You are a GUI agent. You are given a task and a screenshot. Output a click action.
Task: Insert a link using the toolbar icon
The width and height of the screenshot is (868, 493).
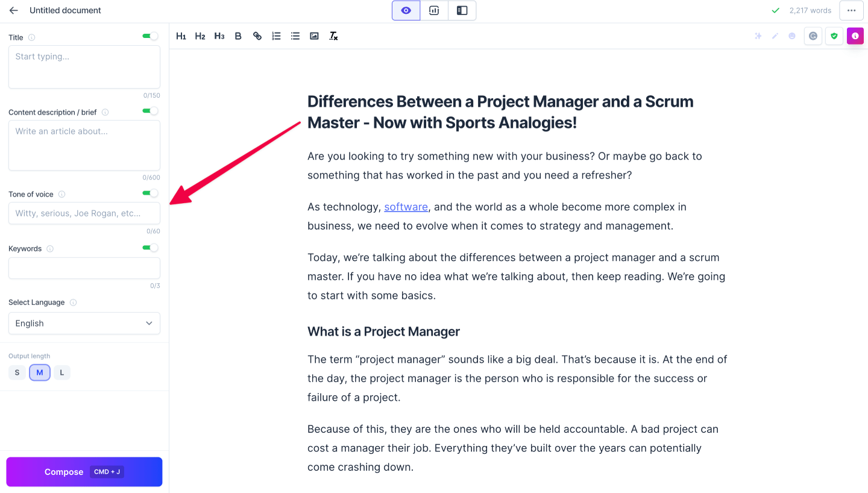click(257, 36)
